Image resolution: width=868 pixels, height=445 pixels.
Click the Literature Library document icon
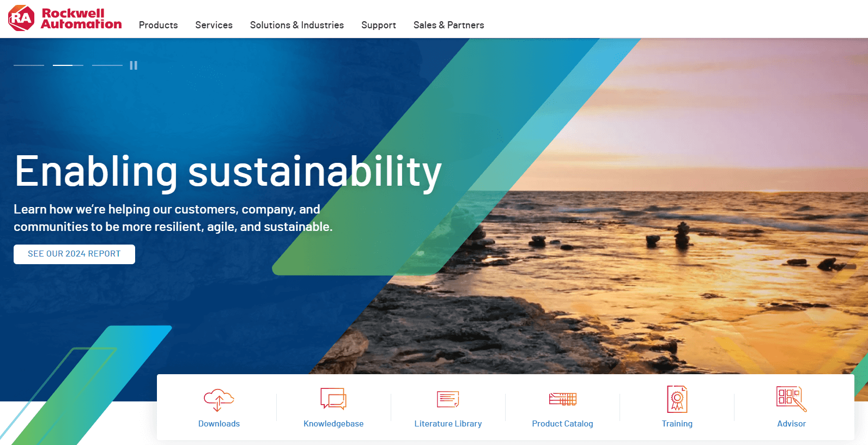point(448,399)
